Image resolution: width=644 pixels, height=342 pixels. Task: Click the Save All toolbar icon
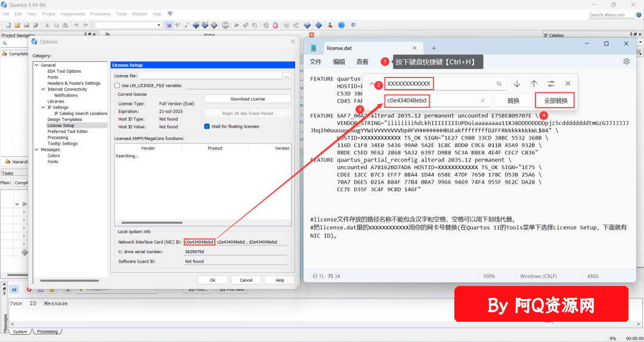click(x=35, y=25)
